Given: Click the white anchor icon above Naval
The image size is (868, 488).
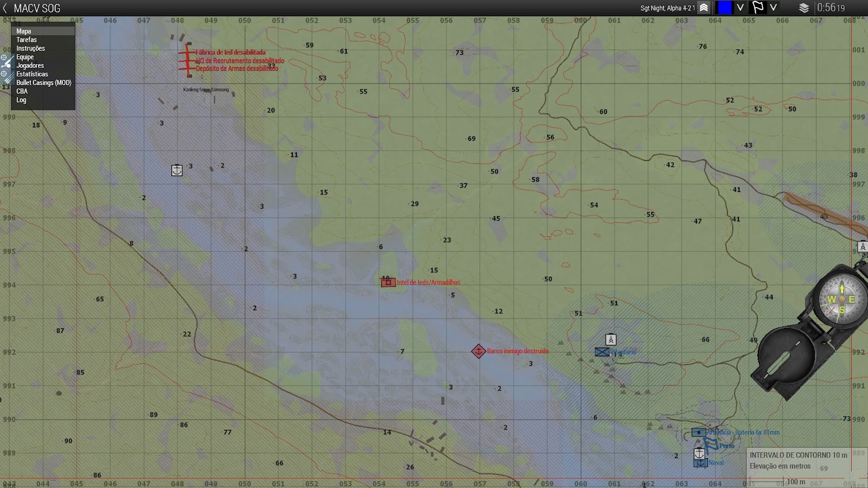Looking at the screenshot, I should tap(699, 454).
